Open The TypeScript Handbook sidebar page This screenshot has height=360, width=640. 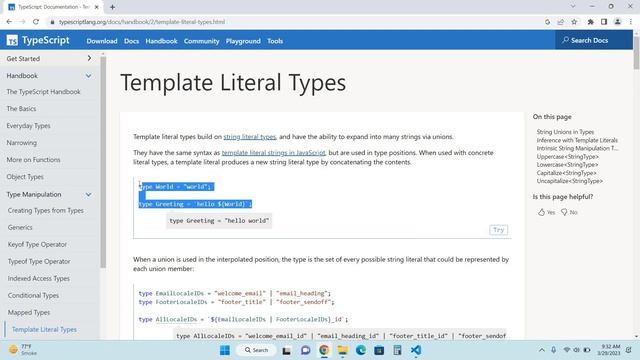(43, 92)
